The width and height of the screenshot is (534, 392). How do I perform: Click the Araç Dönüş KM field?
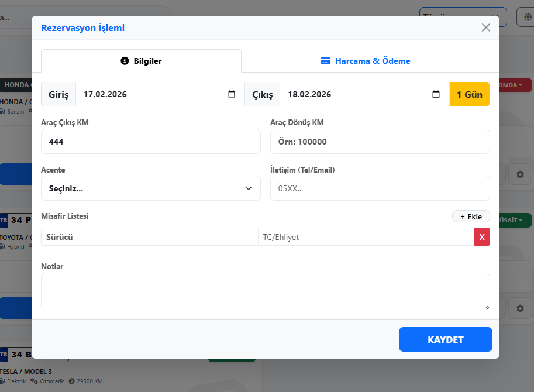(x=380, y=142)
